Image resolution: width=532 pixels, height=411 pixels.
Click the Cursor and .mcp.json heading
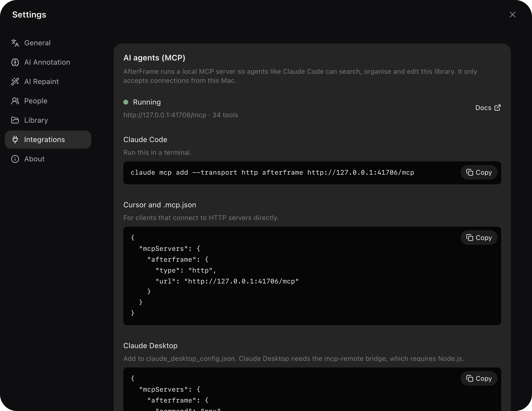[x=160, y=205]
